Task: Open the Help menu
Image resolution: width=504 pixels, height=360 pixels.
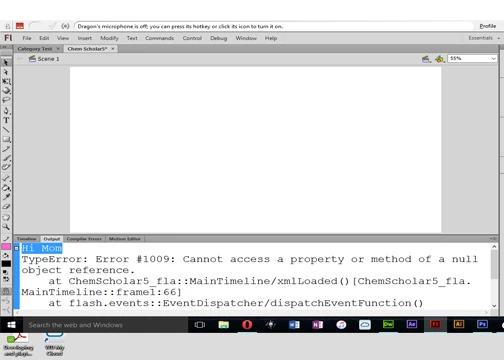Action: point(271,38)
